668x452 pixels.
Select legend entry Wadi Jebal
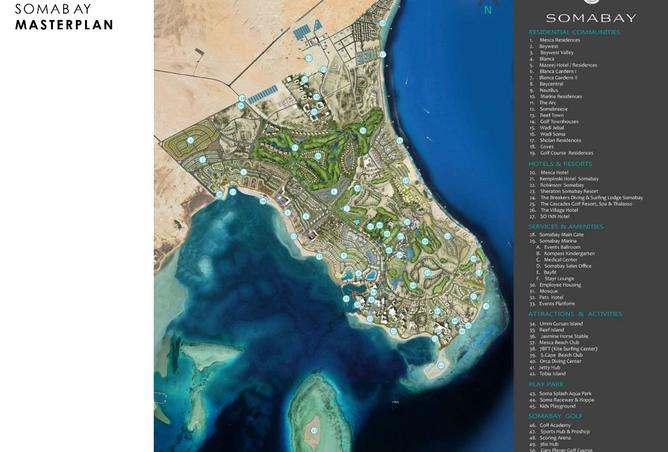tap(547, 128)
